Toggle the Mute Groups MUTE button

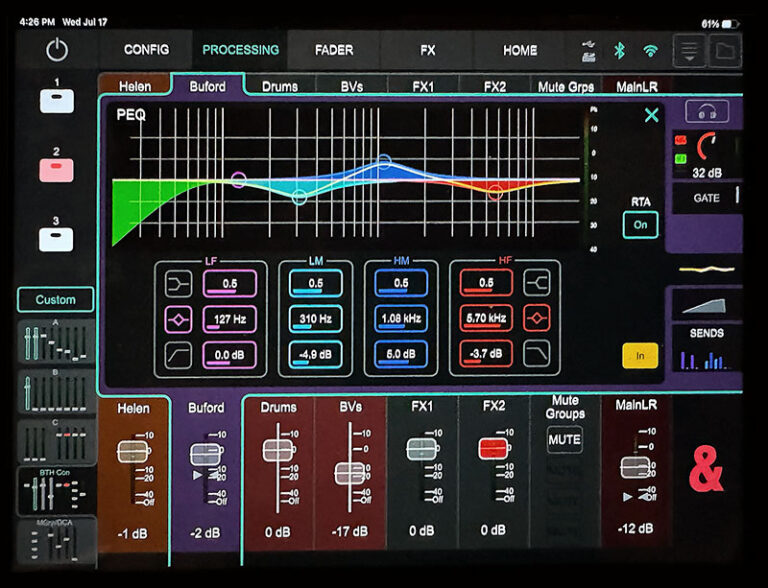pyautogui.click(x=564, y=439)
